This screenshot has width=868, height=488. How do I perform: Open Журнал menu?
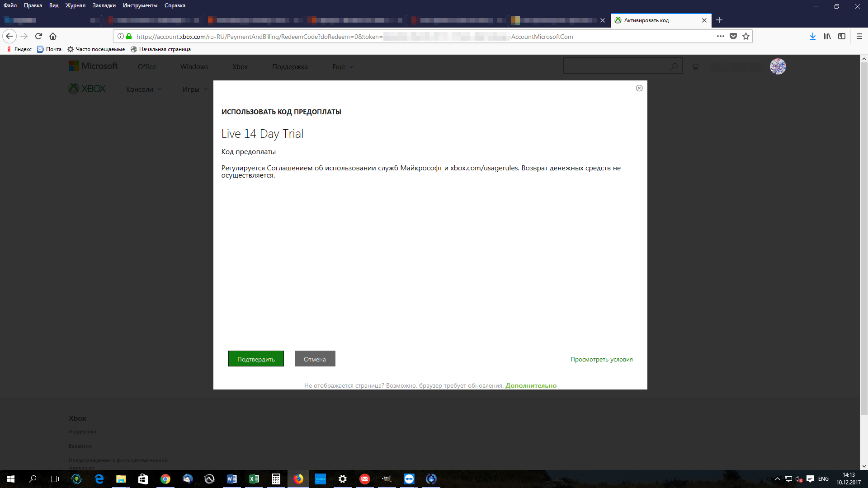[75, 5]
